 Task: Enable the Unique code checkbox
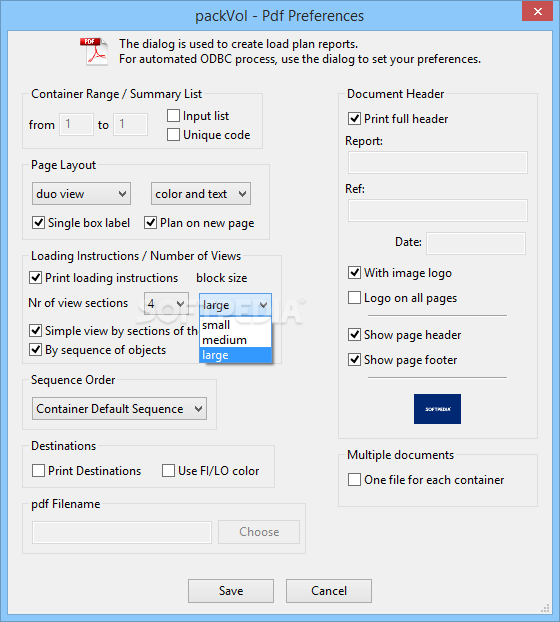click(x=173, y=135)
